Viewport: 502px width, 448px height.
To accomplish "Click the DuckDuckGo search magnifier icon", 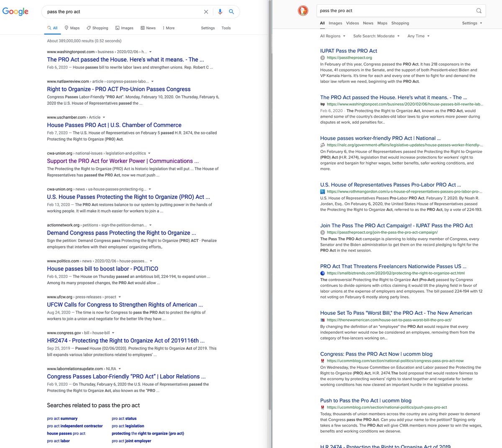I will pos(479,11).
